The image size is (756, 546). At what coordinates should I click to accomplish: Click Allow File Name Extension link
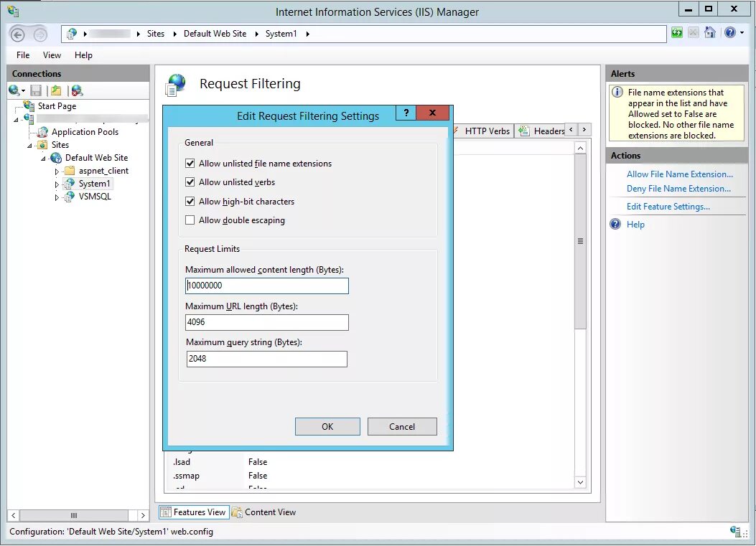click(680, 174)
